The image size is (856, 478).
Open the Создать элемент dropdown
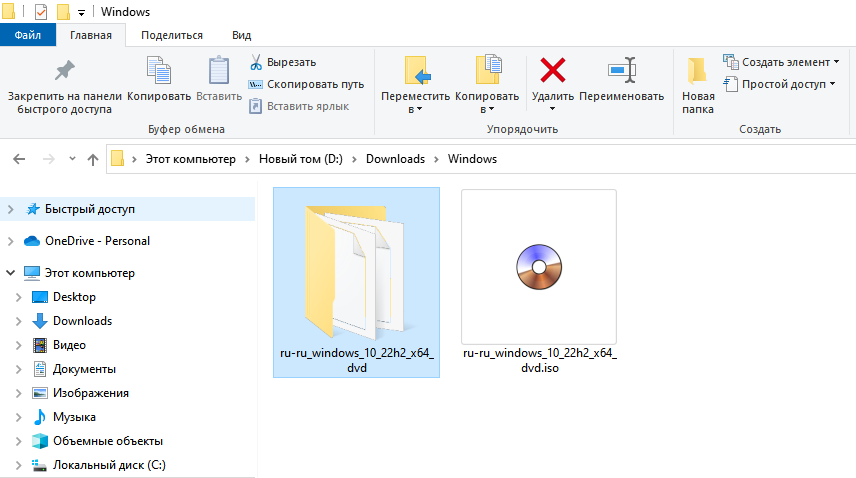pos(781,62)
